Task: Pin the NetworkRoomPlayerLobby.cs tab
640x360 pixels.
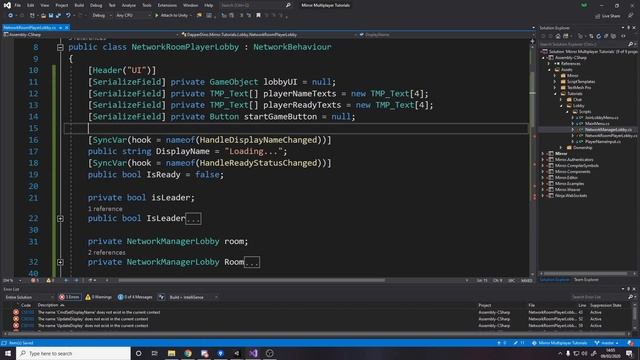Action: tap(60, 27)
